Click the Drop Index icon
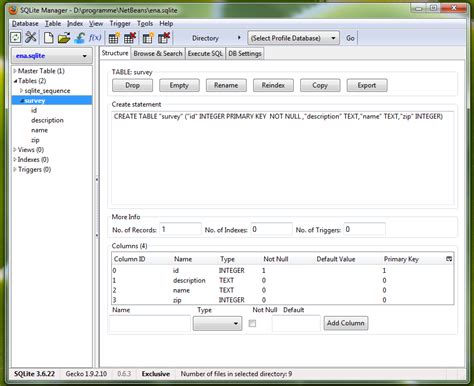The image size is (474, 386). click(164, 38)
